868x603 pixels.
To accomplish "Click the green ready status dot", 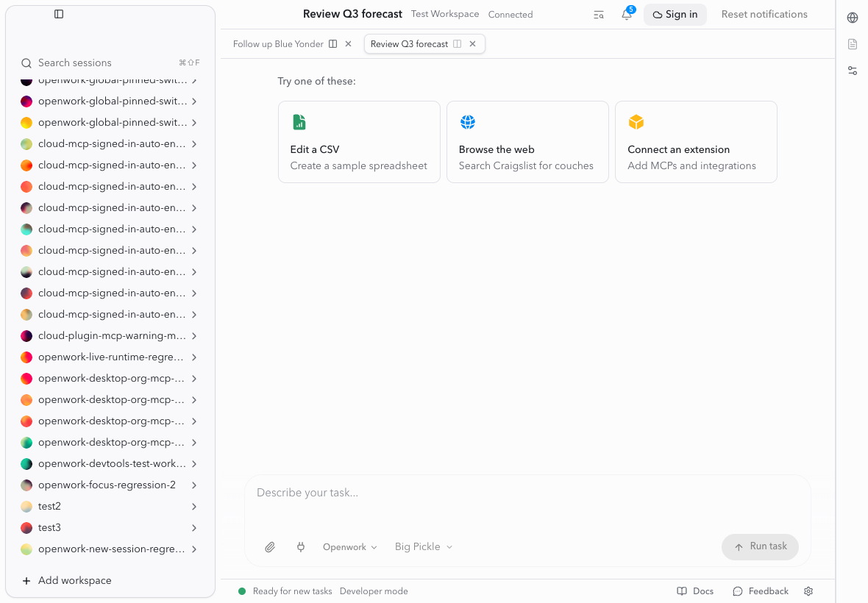I will [242, 591].
